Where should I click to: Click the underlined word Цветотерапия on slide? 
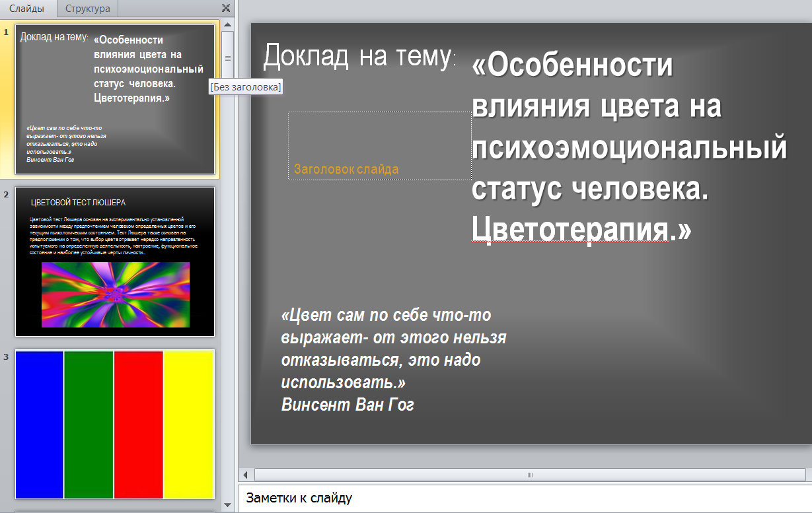[x=570, y=230]
